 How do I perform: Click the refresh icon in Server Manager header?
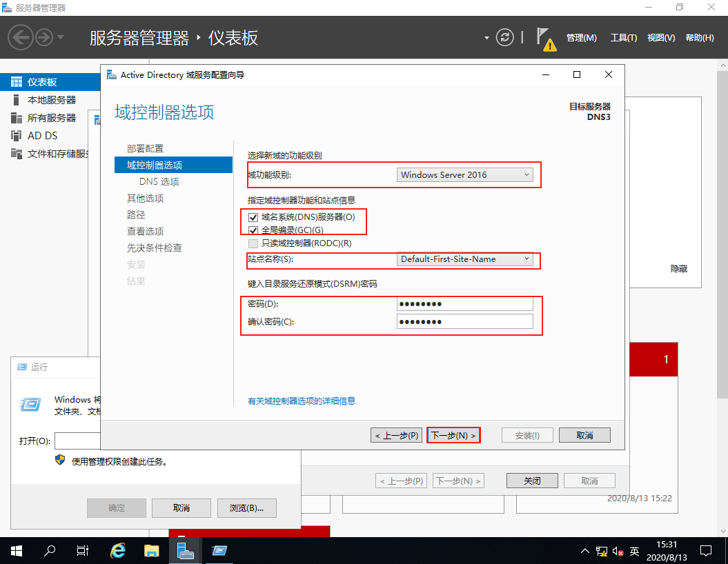click(504, 37)
